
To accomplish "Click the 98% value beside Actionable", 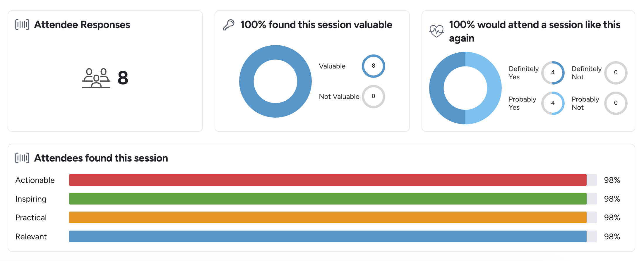I will (x=612, y=180).
